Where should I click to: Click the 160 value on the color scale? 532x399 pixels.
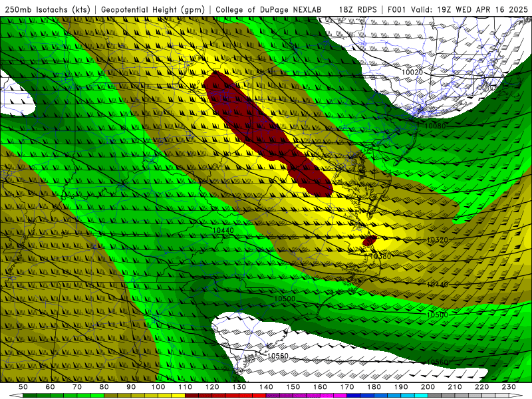pos(320,387)
